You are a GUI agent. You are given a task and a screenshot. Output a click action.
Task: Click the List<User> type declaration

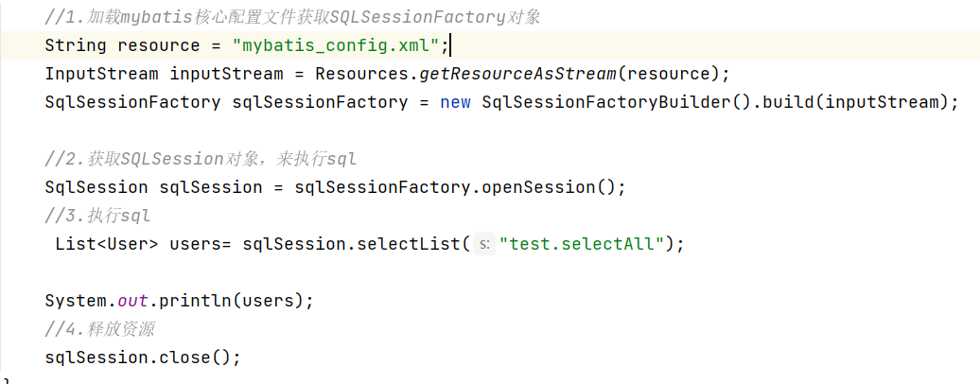click(107, 244)
